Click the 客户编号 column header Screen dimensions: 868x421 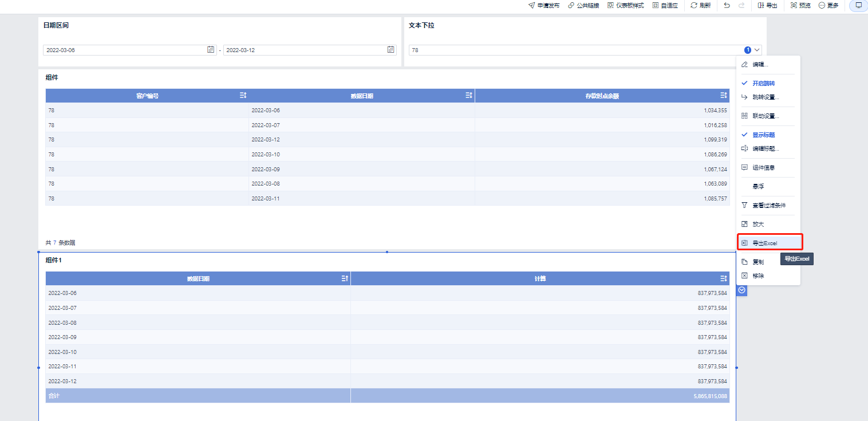click(147, 96)
